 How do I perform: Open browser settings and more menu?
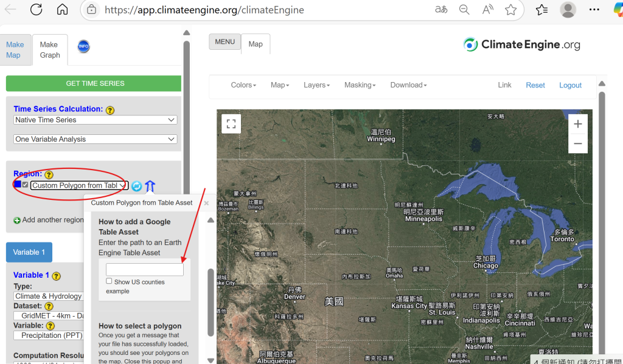click(594, 10)
